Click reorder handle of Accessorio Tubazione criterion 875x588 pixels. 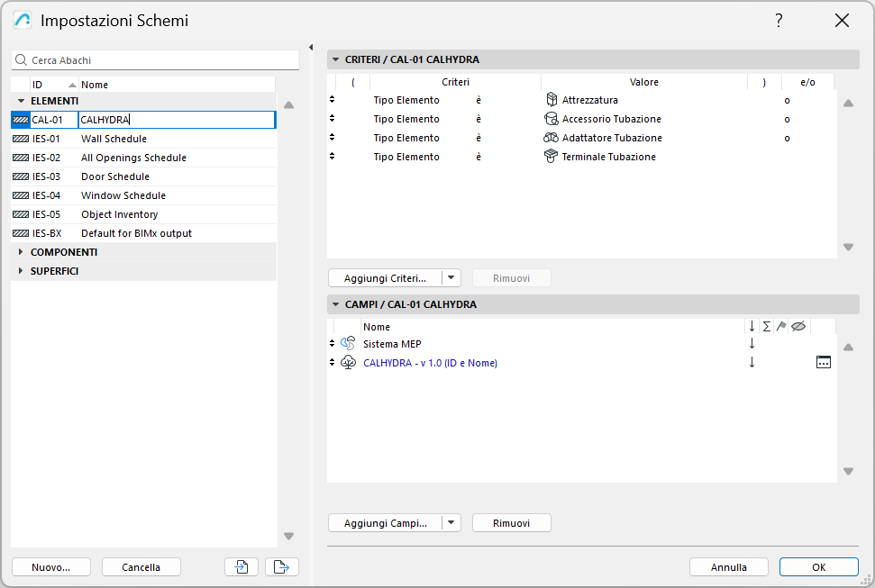(x=332, y=118)
